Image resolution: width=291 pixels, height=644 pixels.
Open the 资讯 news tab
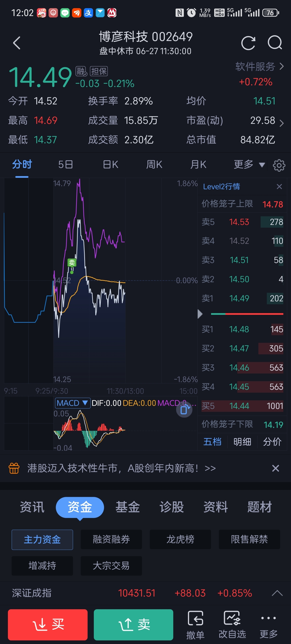[32, 507]
